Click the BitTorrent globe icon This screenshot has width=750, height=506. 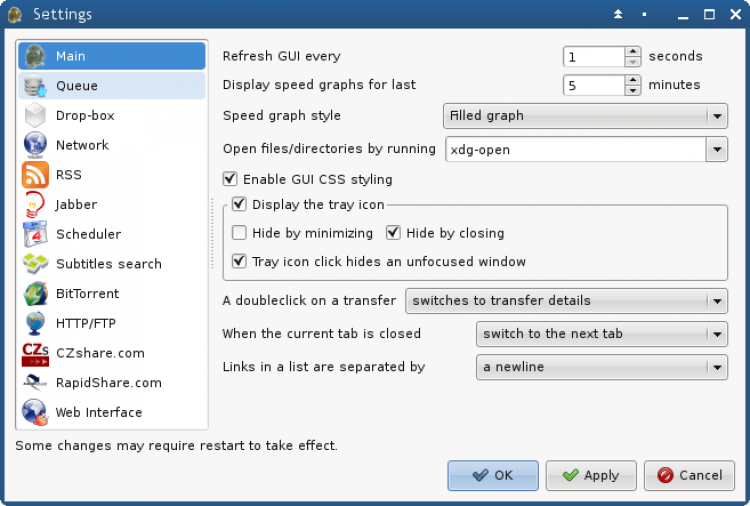pyautogui.click(x=35, y=293)
